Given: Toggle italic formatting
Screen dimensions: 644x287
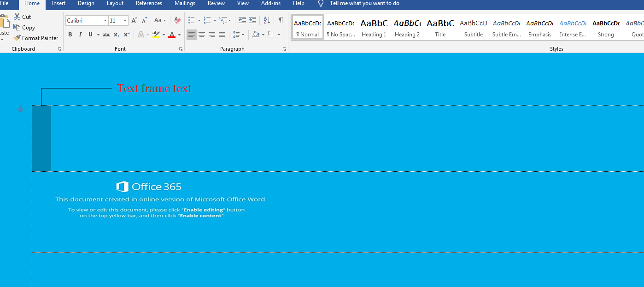Looking at the screenshot, I should point(80,35).
